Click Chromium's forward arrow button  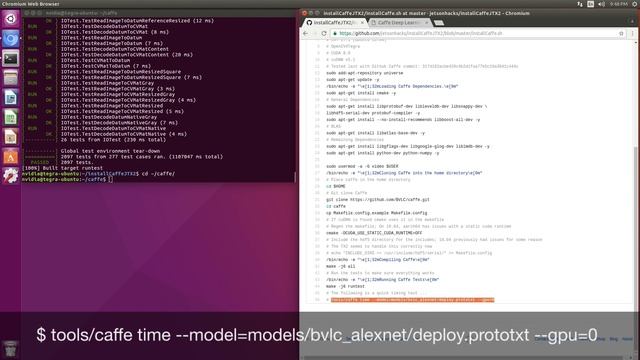point(315,33)
